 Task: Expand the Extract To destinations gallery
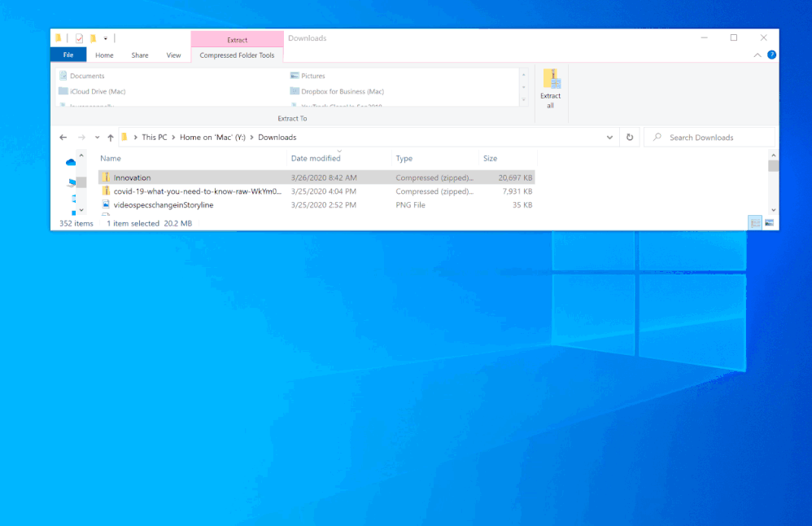coord(523,100)
